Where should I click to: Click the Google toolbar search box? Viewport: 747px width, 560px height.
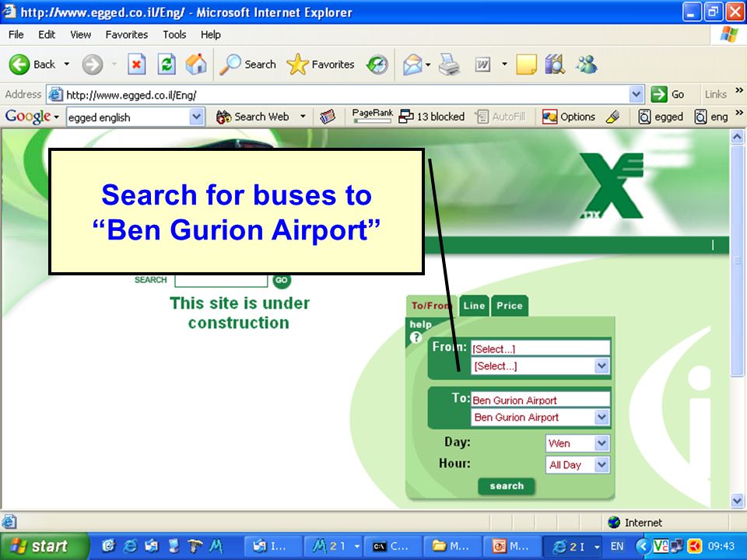[x=128, y=117]
